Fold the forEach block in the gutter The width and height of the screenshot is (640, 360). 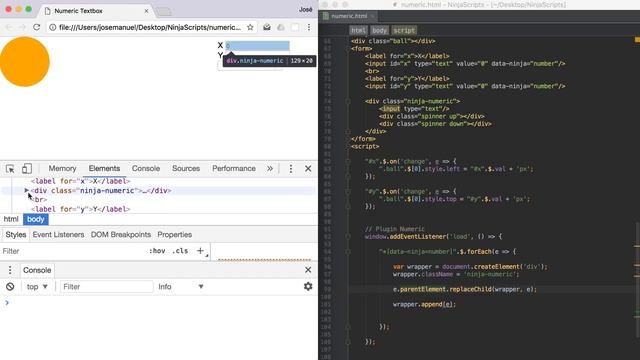[x=348, y=252]
